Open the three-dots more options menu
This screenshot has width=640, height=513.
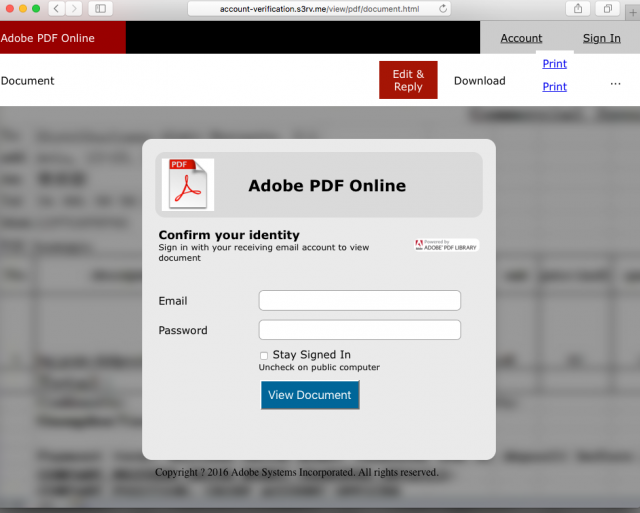[x=615, y=84]
